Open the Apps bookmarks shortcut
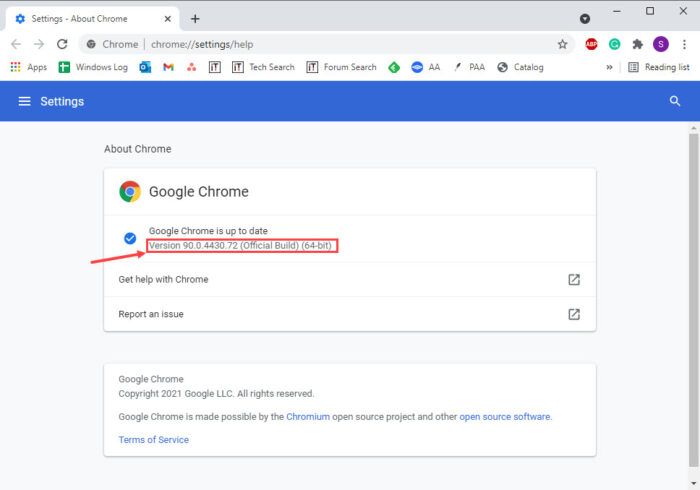Image resolution: width=700 pixels, height=490 pixels. point(28,67)
